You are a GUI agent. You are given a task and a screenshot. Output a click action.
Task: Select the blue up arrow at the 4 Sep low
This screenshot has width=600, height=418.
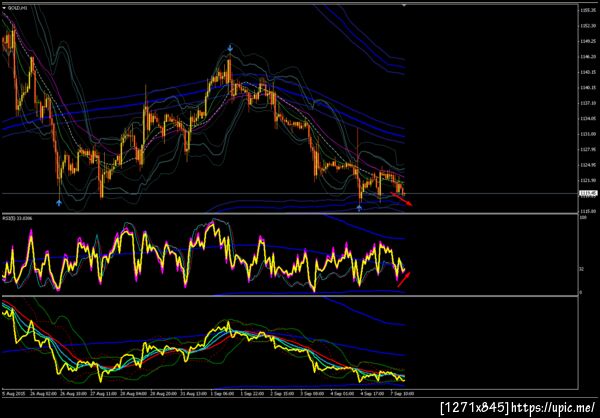(x=359, y=208)
